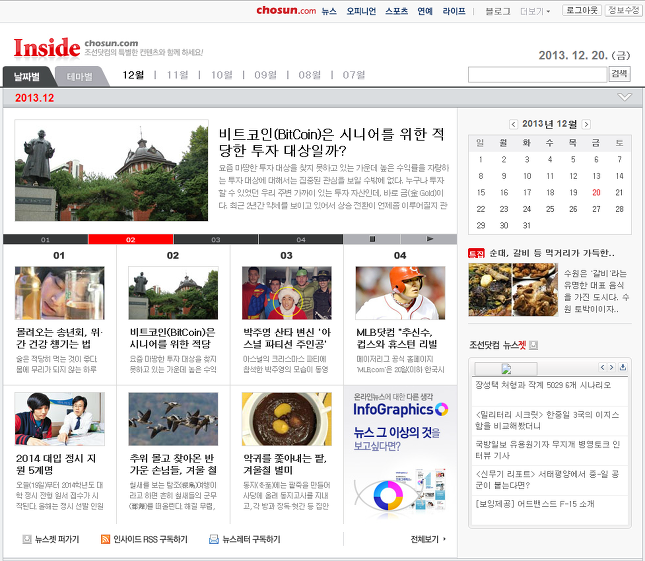The width and height of the screenshot is (645, 561).
Task: Click the chosun.com logo in top bar
Action: tap(286, 11)
